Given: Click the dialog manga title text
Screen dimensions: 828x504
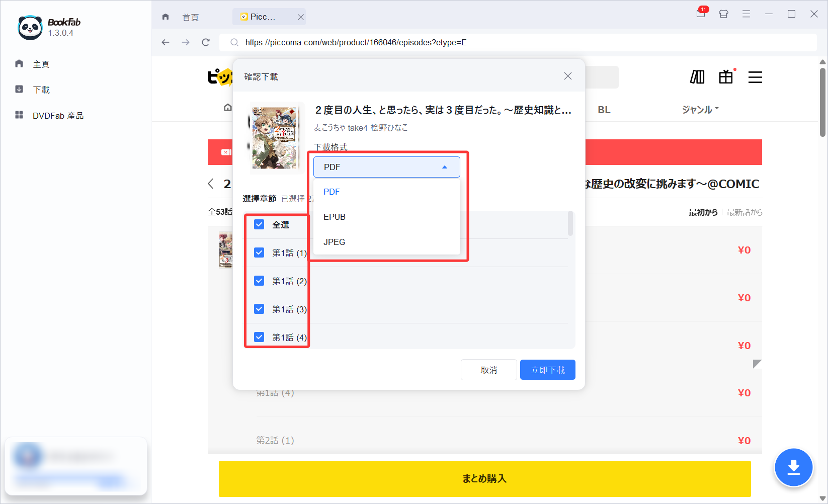Looking at the screenshot, I should [443, 110].
